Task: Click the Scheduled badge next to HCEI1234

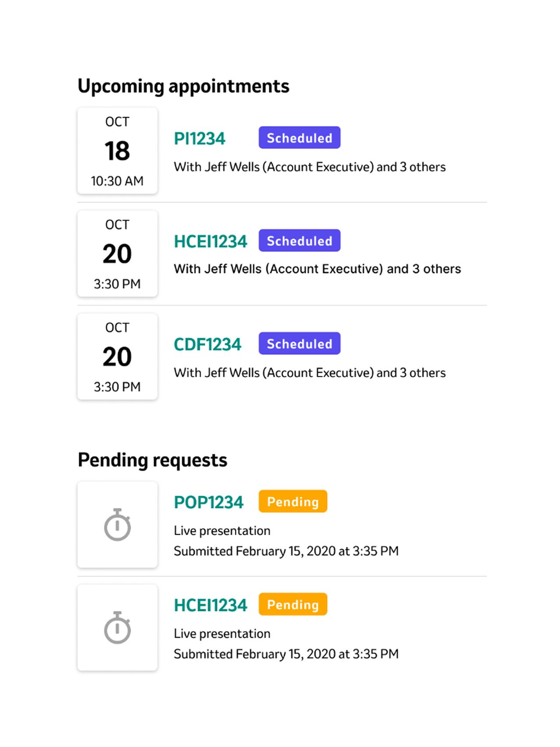Action: click(x=299, y=240)
